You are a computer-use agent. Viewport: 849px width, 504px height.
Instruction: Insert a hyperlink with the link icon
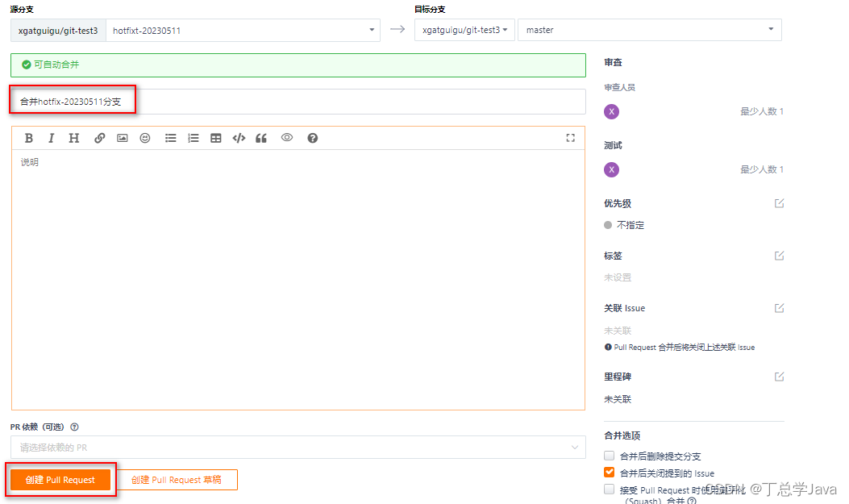click(100, 137)
